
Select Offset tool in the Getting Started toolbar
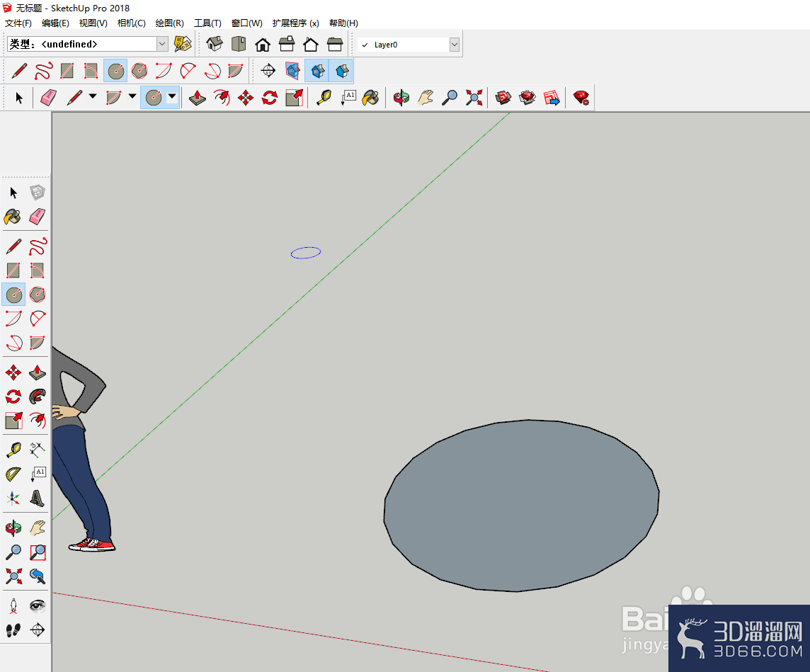[x=221, y=97]
